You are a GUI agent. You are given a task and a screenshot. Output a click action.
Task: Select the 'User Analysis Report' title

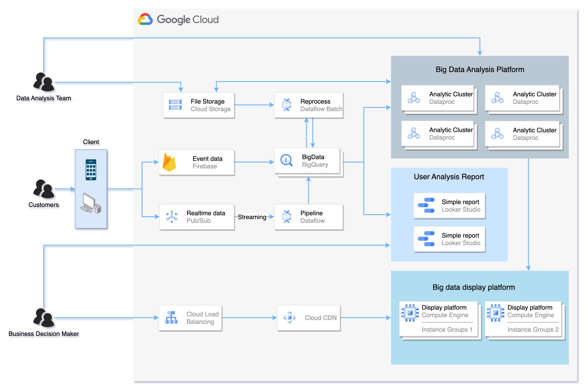(x=449, y=177)
